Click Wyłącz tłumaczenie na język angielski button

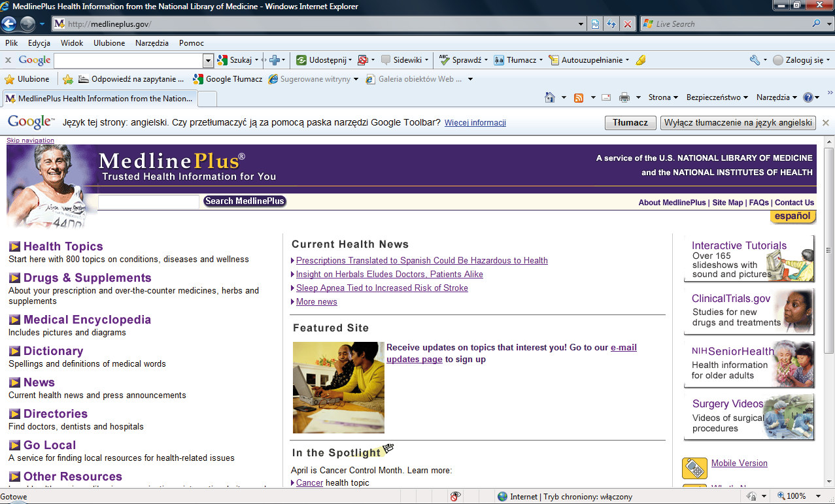pos(738,122)
